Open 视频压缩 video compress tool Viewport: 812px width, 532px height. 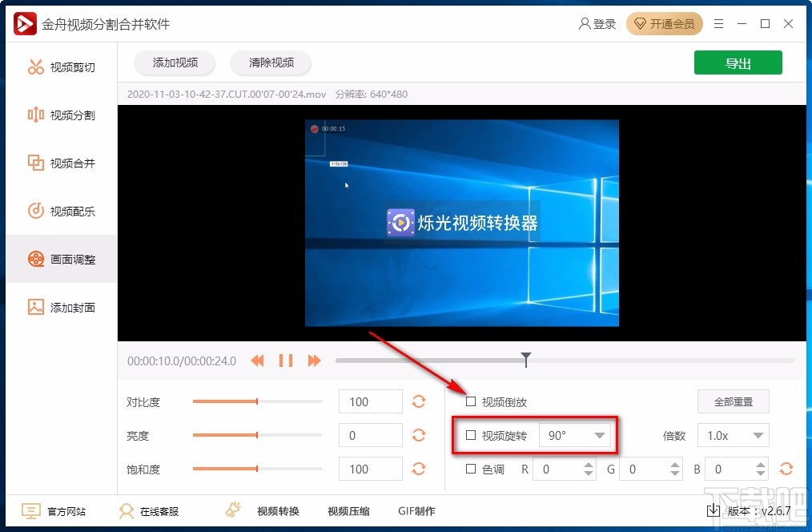click(x=348, y=511)
